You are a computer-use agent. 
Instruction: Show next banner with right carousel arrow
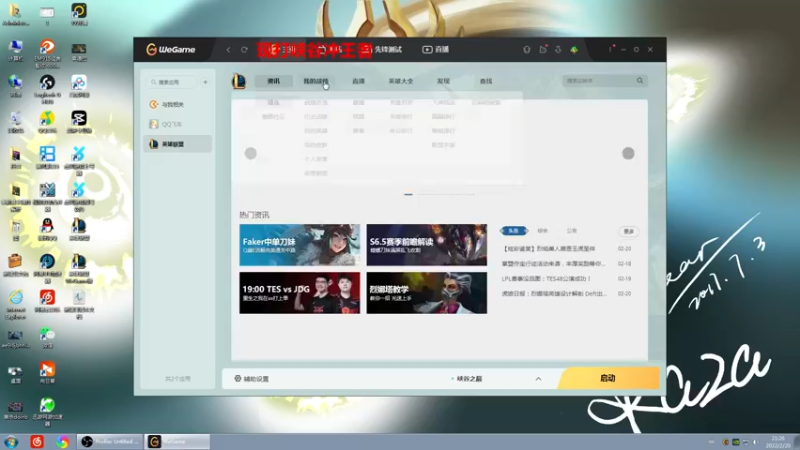coord(628,153)
